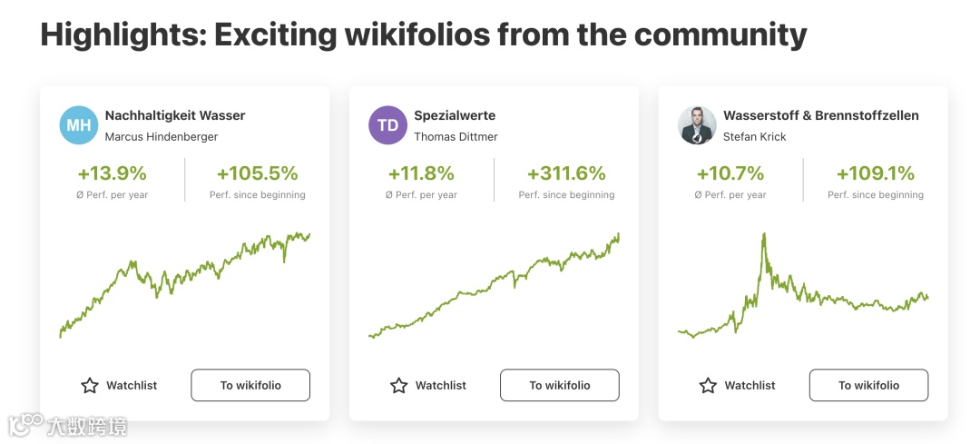Click the purple TD avatar icon
Image resolution: width=980 pixels, height=444 pixels.
387,125
